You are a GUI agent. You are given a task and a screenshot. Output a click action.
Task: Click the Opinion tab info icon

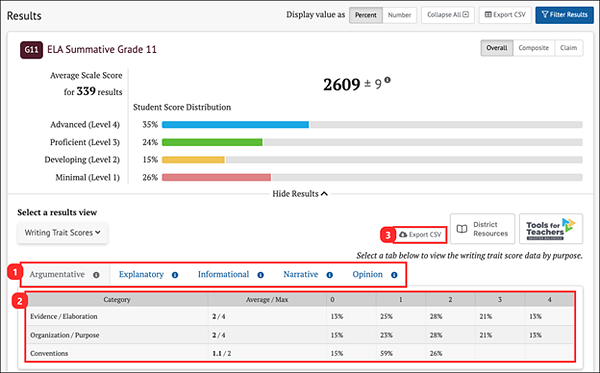(x=394, y=275)
